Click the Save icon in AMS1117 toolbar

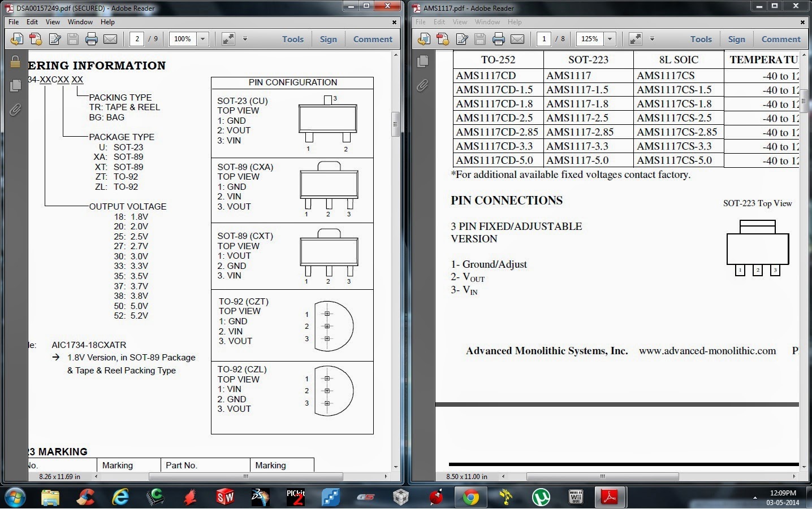coord(480,39)
